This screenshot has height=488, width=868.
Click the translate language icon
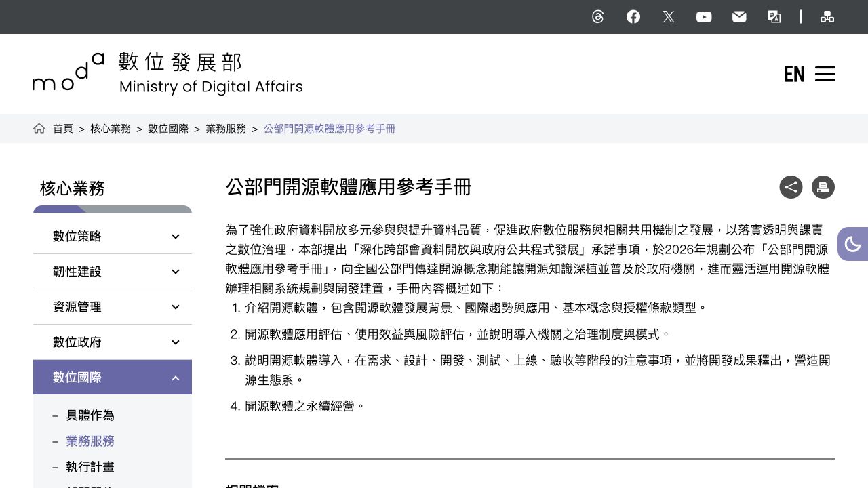(774, 17)
